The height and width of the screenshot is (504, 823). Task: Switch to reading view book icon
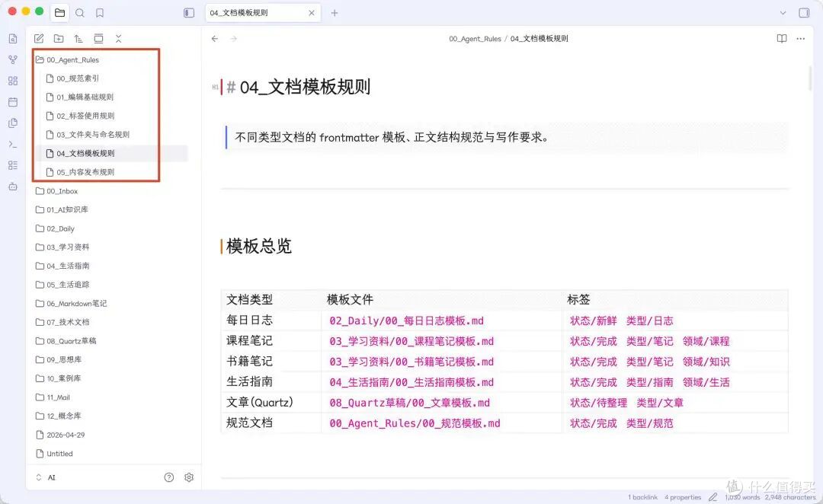click(x=782, y=38)
